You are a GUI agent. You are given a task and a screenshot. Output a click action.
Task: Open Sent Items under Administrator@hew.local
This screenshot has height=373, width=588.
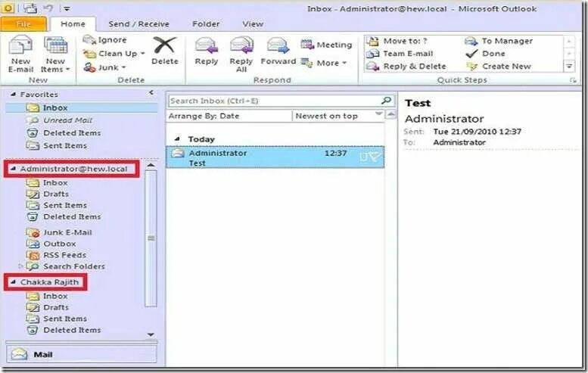click(x=57, y=206)
